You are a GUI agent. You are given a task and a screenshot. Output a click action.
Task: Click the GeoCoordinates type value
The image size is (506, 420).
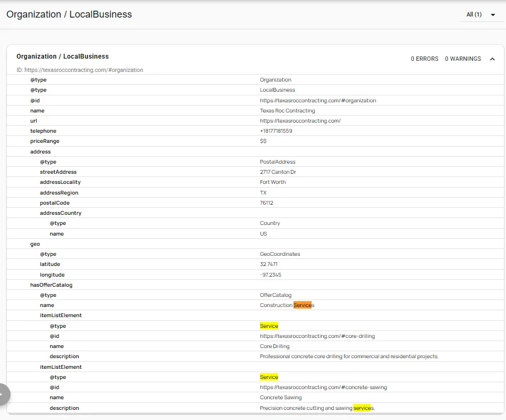(280, 254)
